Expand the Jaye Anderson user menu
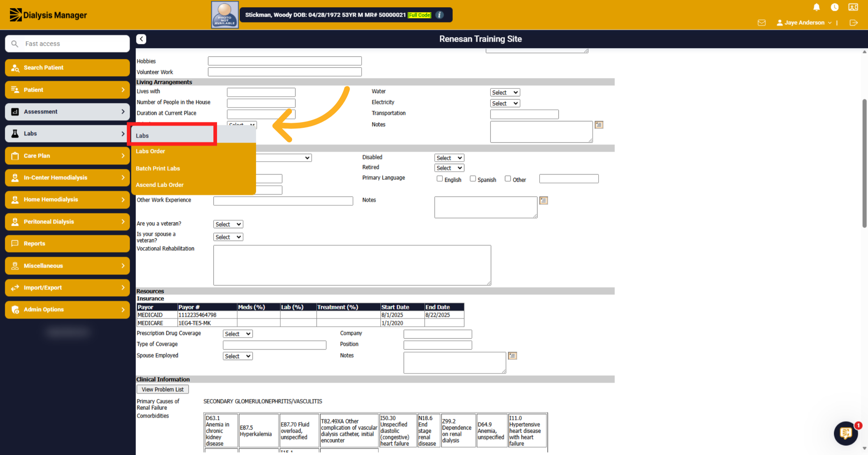 (x=804, y=22)
